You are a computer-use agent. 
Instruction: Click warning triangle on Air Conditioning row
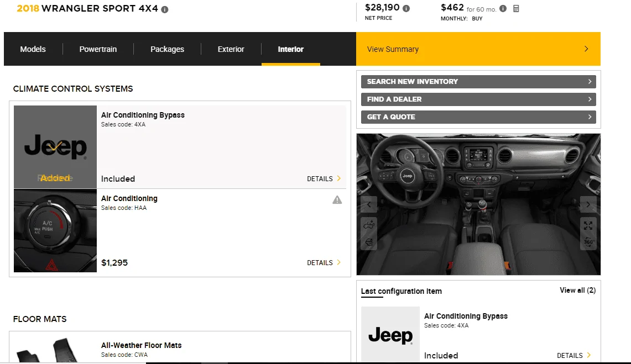337,200
